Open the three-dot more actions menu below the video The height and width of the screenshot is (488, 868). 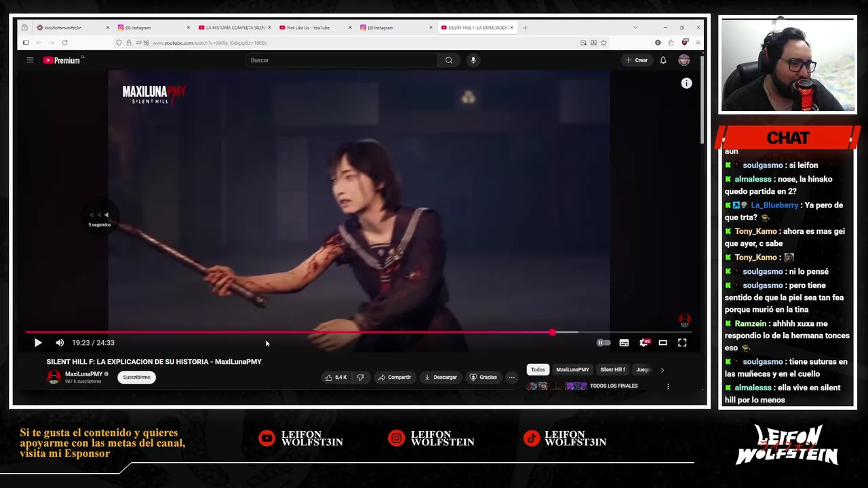point(512,378)
